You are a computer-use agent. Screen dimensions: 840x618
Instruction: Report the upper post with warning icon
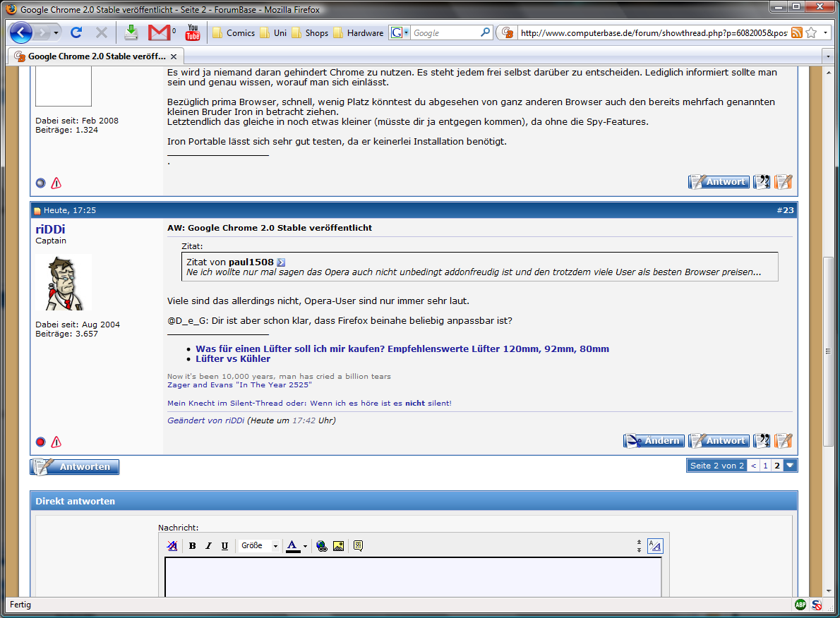tap(56, 183)
